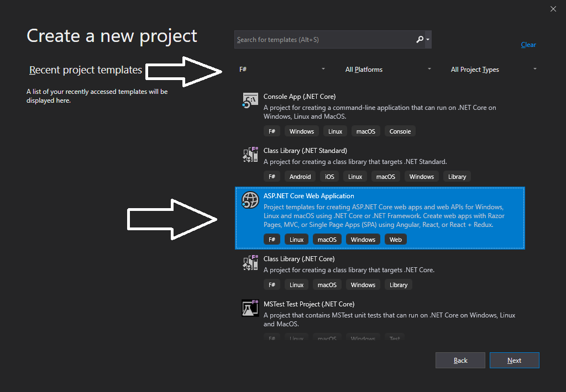
Task: Click the macOS tag under Console App
Action: (366, 131)
